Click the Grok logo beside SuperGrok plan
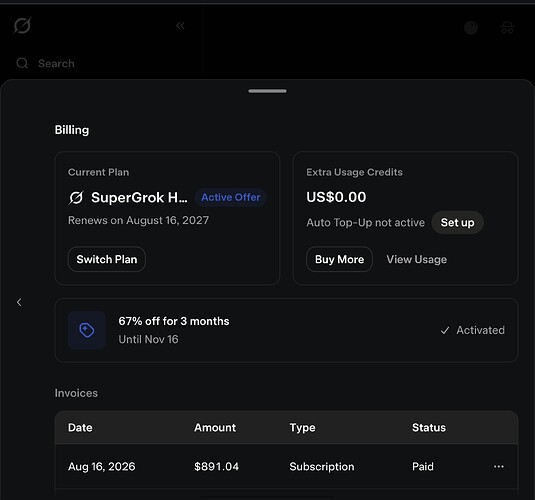This screenshot has width=535, height=500. (x=76, y=198)
